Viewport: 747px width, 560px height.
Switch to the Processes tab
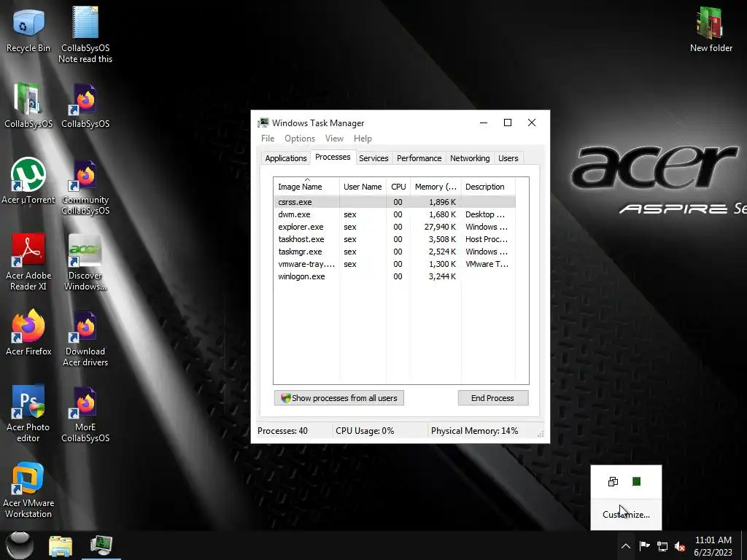coord(333,157)
